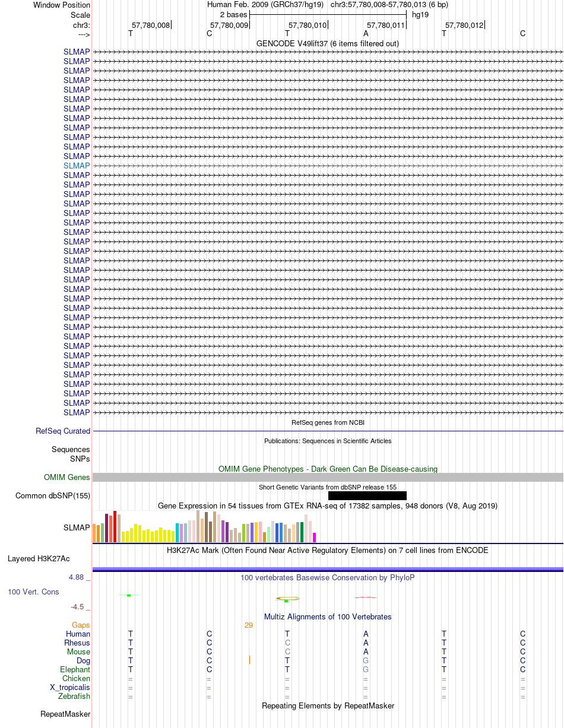Click the Zebrafish species label
Screen dimensions: 564x728
coord(75,697)
